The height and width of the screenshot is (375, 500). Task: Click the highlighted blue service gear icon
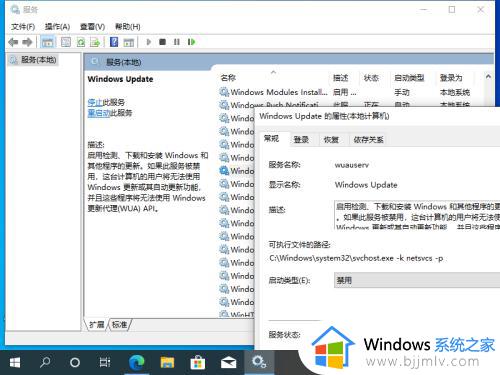coord(224,171)
